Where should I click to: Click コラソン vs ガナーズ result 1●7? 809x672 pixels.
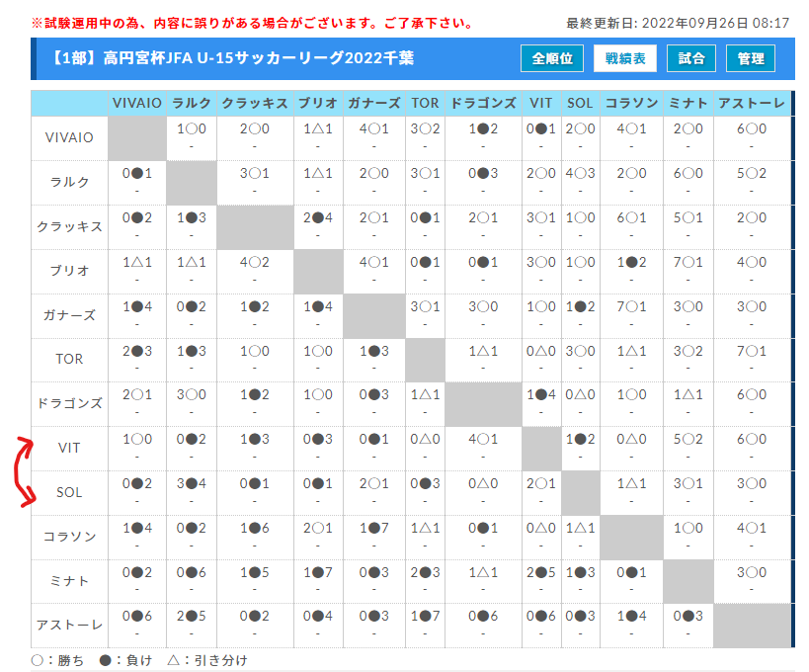click(374, 528)
